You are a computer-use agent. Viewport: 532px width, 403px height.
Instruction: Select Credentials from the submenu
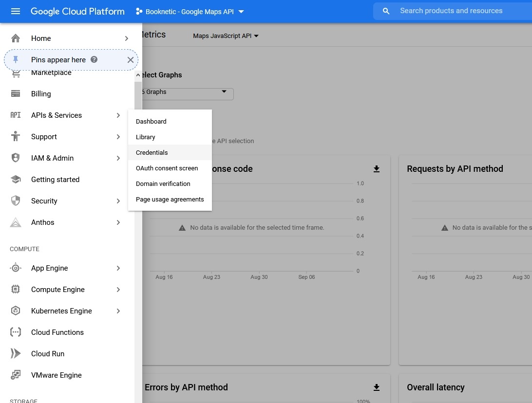click(x=170, y=152)
